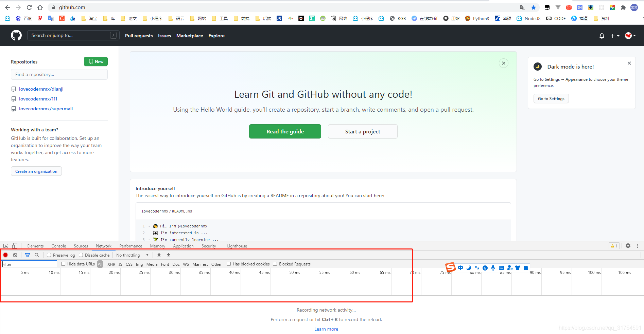Click the 60 ms timeline marker
The height and width of the screenshot is (334, 644).
pos(355,272)
